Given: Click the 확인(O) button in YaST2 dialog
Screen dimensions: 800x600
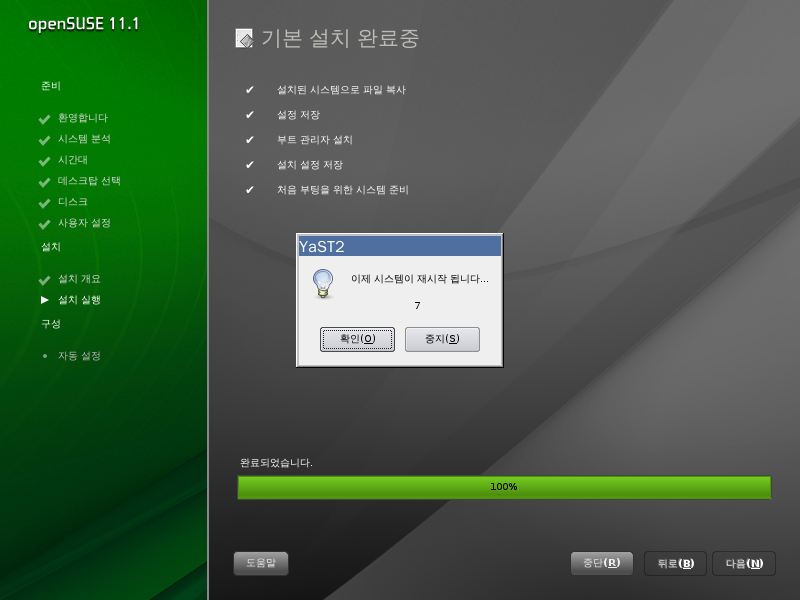Looking at the screenshot, I should coord(357,339).
